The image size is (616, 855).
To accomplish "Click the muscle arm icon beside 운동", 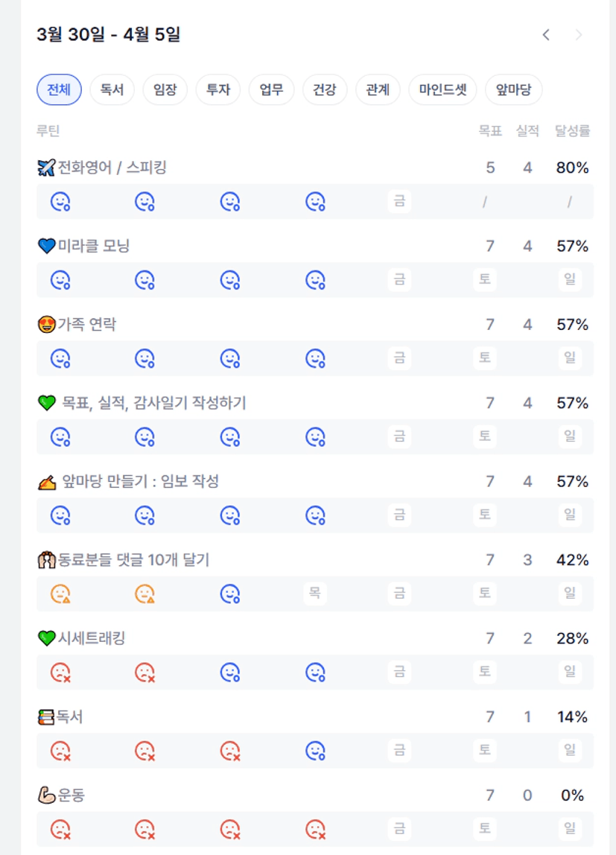I will tap(46, 795).
